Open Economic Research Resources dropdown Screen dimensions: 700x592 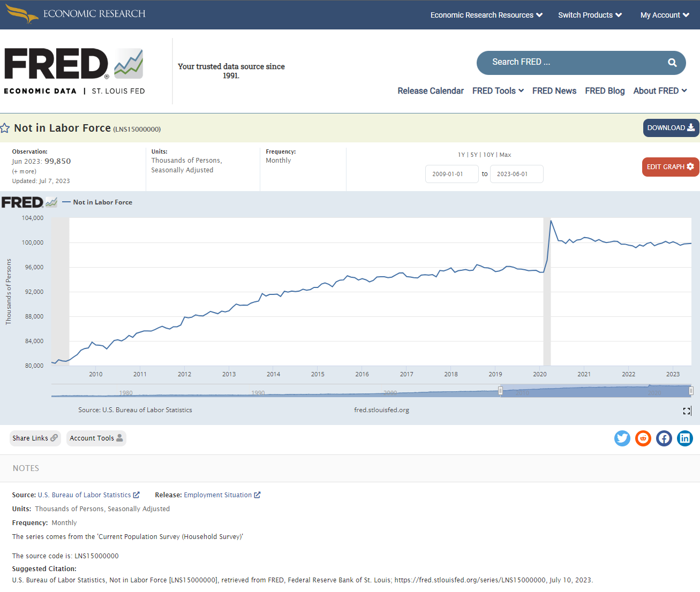pyautogui.click(x=486, y=15)
